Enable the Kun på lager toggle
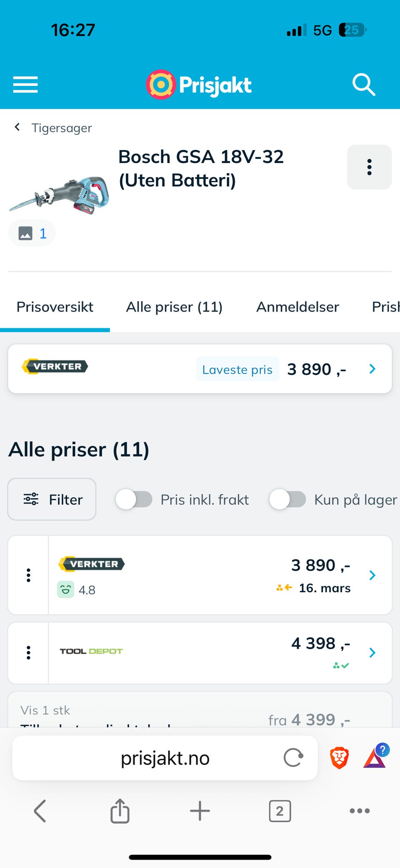The width and height of the screenshot is (400, 868). 288,499
